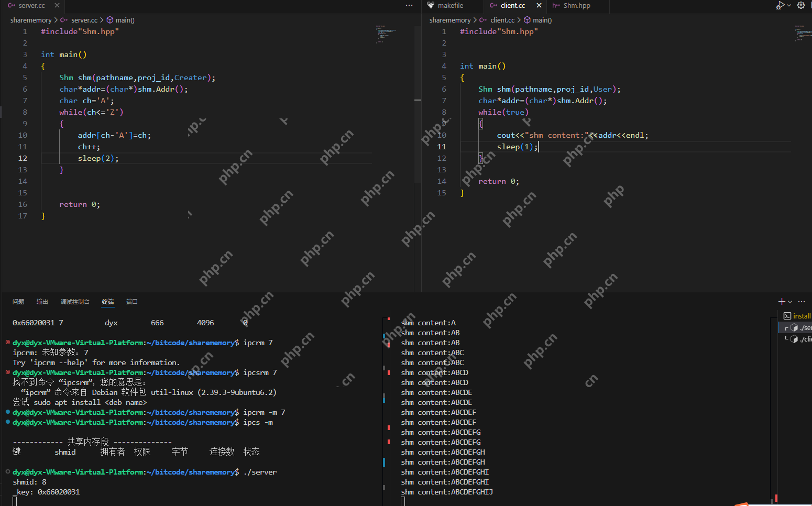Image resolution: width=812 pixels, height=506 pixels.
Task: Click the error marker beside 'ipcrm 7' command
Action: [x=8, y=342]
